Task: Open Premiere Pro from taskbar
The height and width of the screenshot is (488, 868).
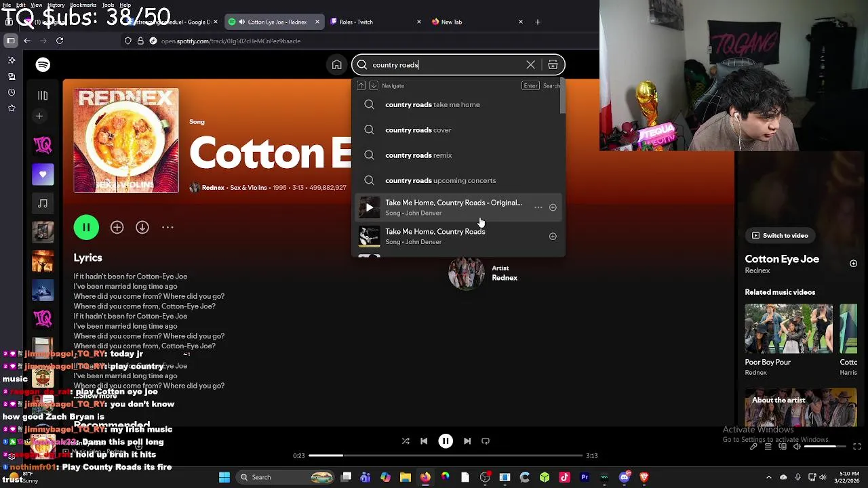Action: [585, 477]
